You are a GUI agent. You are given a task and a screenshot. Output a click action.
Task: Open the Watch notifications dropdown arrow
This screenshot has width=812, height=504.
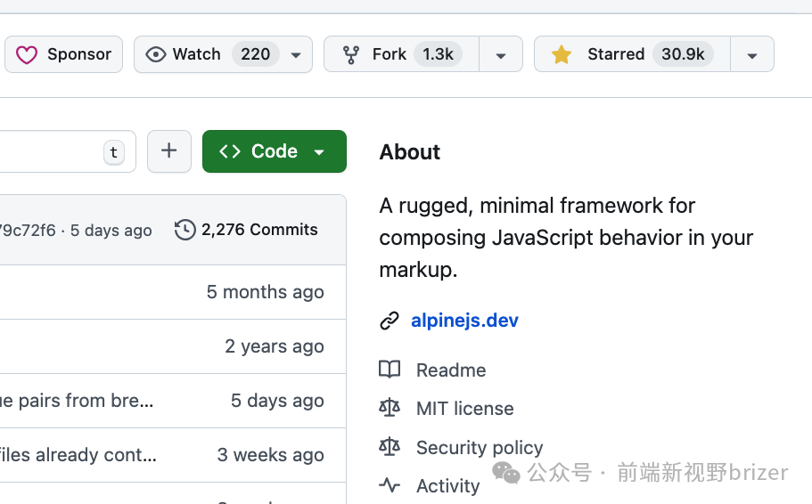click(296, 55)
